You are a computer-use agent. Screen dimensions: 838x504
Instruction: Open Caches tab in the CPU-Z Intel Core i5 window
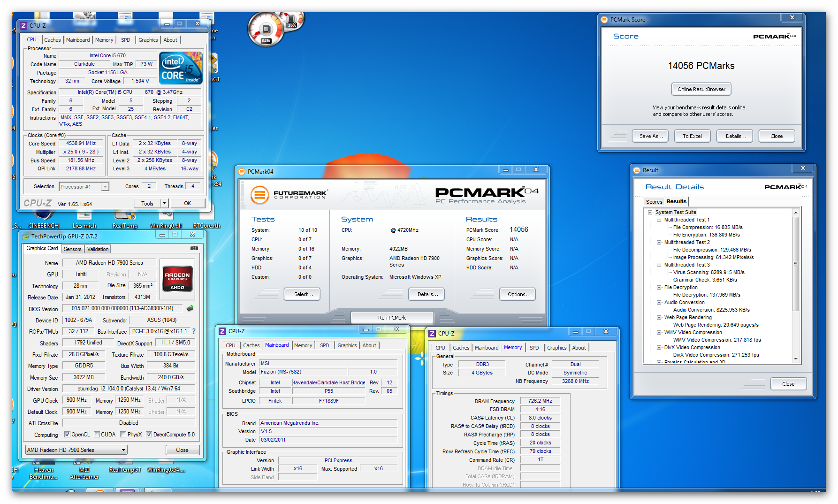click(x=52, y=40)
